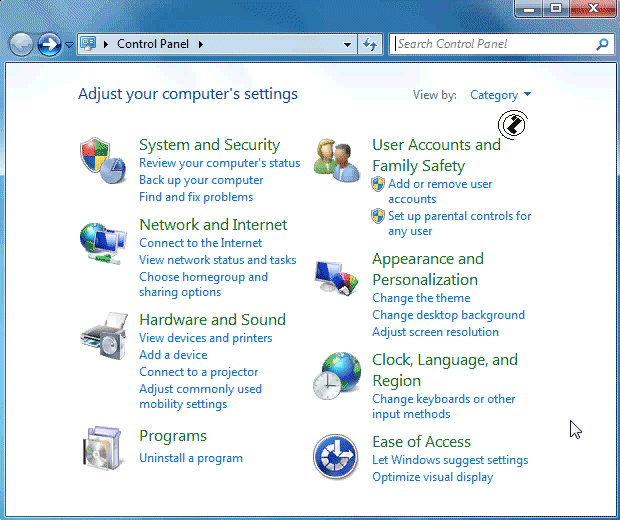The image size is (620, 520).
Task: Expand the arrow before Control Panel in breadcrumb
Action: tap(106, 44)
